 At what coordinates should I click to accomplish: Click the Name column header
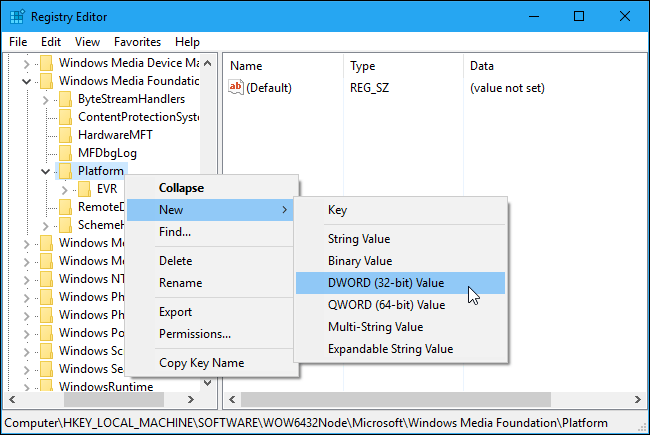(x=246, y=65)
